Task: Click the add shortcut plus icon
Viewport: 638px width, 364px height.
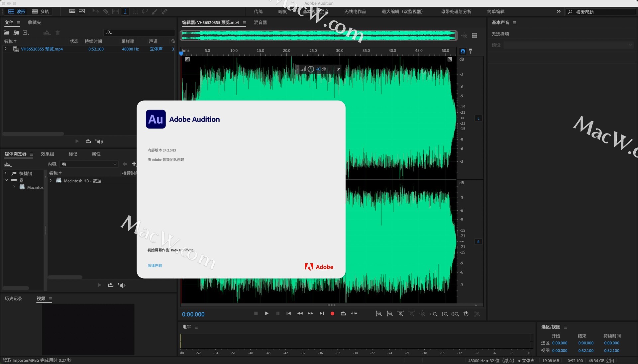Action: [x=134, y=164]
